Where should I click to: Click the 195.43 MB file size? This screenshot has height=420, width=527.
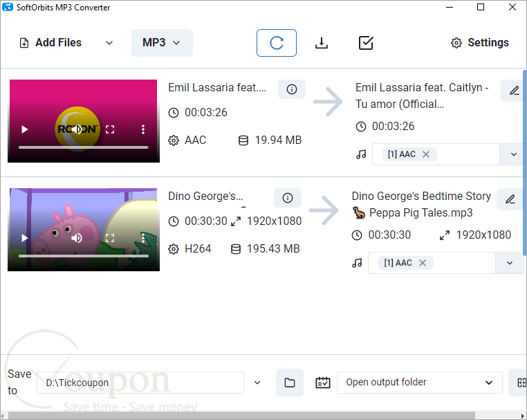pyautogui.click(x=273, y=249)
